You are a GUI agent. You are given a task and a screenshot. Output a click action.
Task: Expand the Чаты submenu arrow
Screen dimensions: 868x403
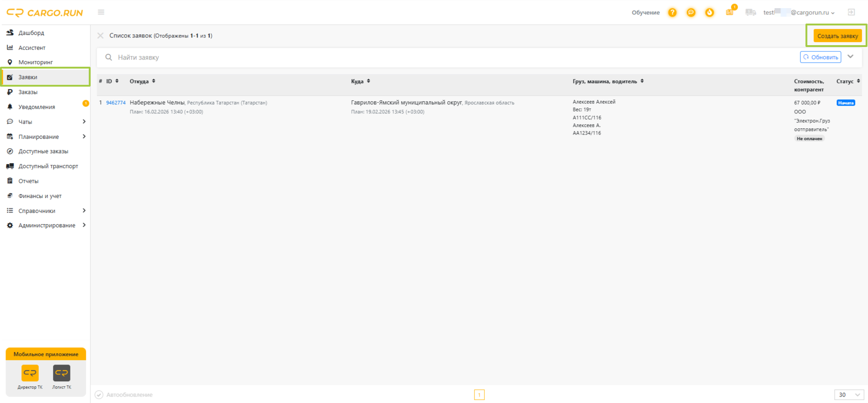coord(84,122)
